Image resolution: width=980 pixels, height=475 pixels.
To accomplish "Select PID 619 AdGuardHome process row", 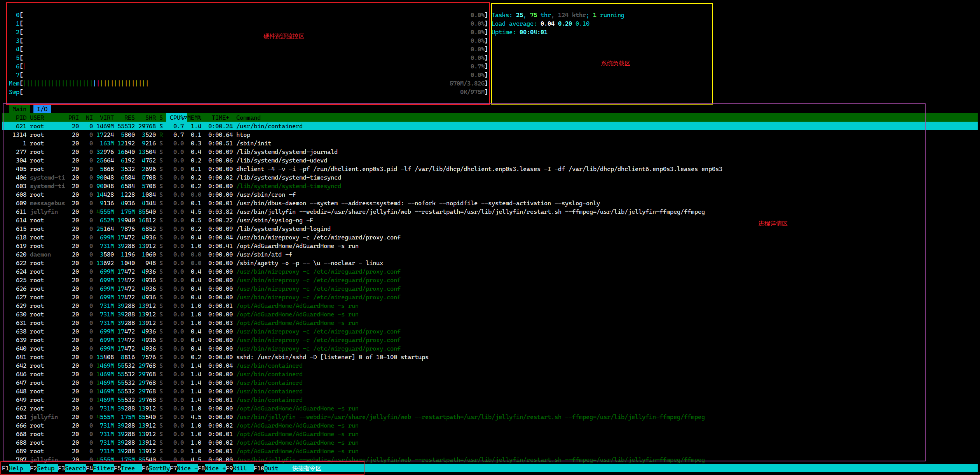I will point(490,246).
